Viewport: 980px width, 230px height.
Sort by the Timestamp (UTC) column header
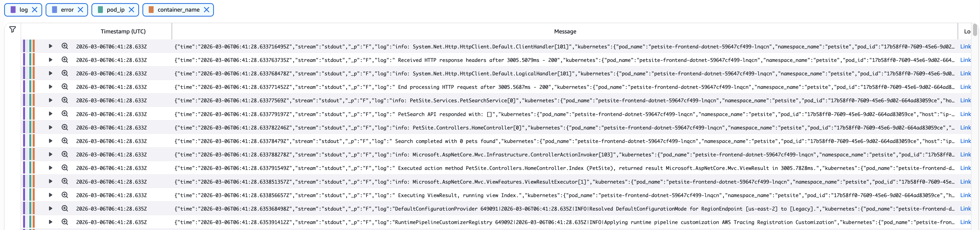[x=123, y=32]
